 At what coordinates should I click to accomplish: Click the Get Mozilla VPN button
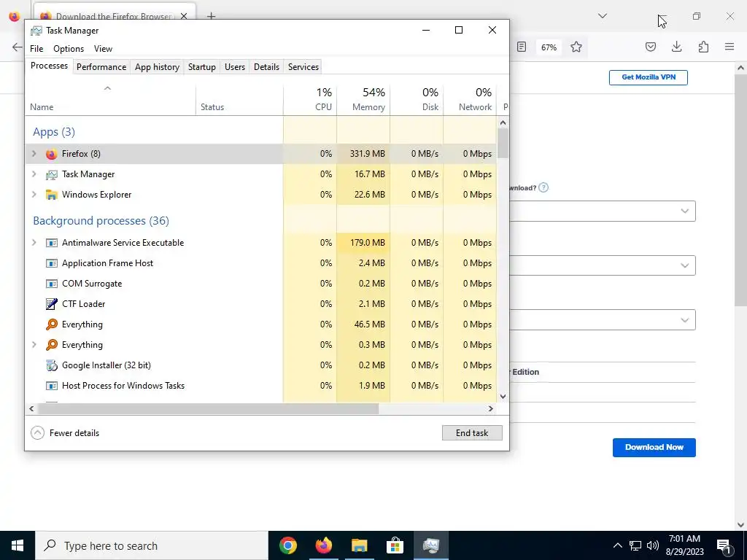pyautogui.click(x=649, y=77)
